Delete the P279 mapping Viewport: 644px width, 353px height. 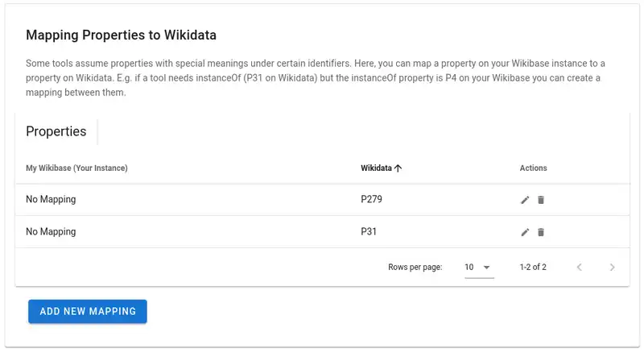[541, 200]
